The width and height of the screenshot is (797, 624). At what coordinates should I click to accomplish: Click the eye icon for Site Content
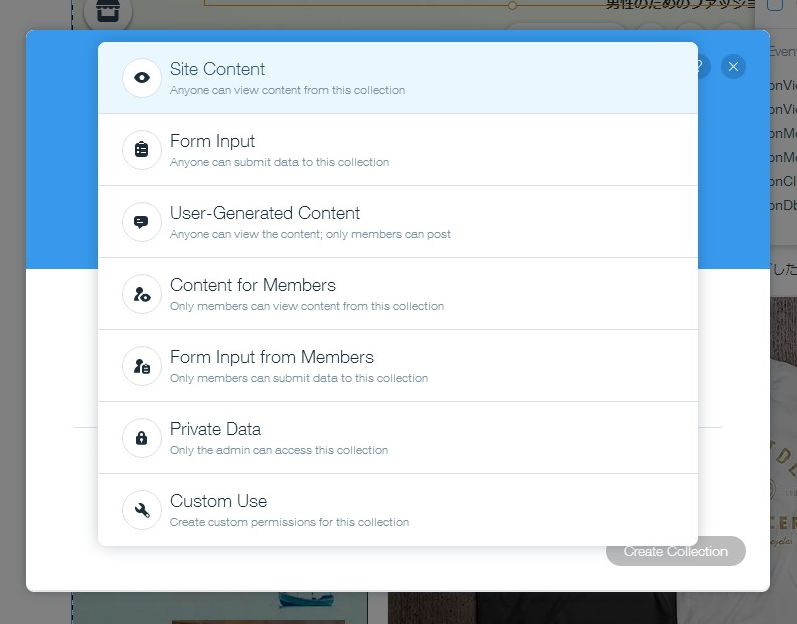pos(142,78)
